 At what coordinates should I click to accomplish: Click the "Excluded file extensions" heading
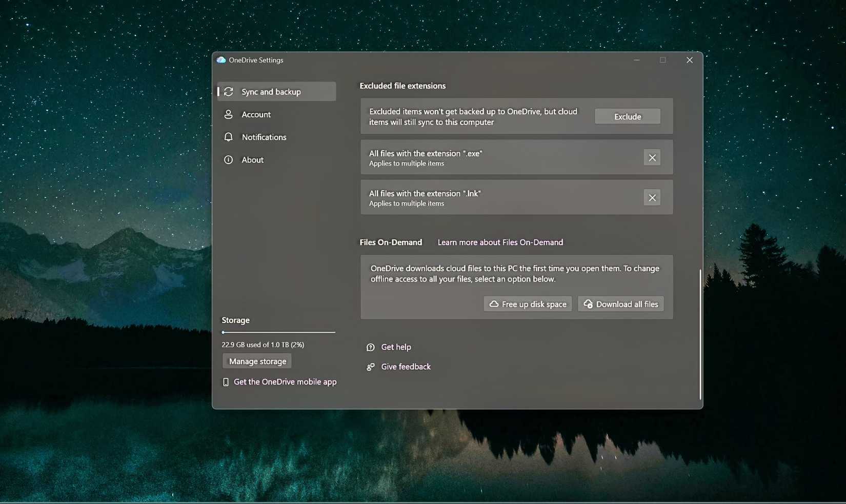point(402,86)
